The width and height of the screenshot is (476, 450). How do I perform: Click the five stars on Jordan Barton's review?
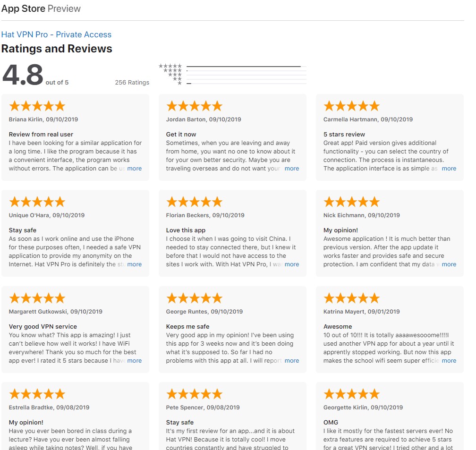pyautogui.click(x=194, y=106)
